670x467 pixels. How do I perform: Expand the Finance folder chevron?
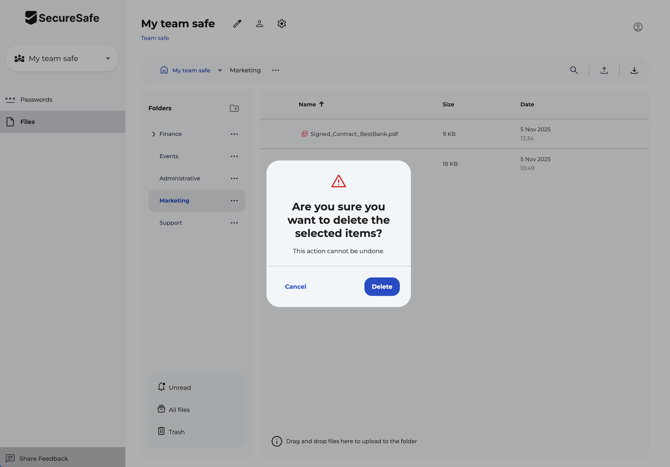pyautogui.click(x=154, y=134)
